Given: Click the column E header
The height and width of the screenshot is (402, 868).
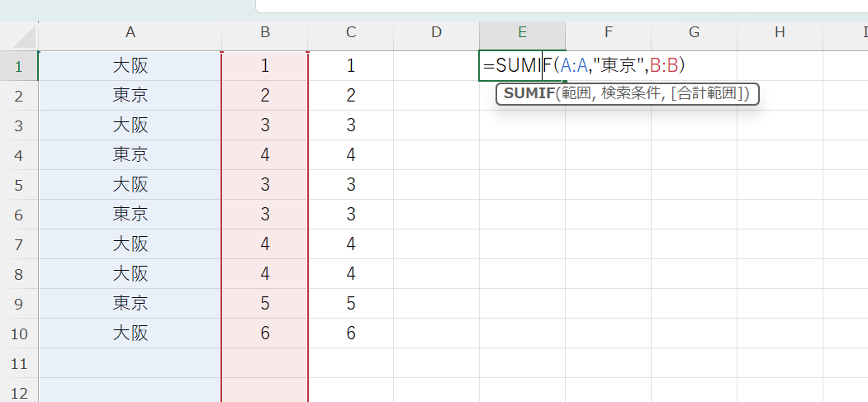Looking at the screenshot, I should [x=522, y=32].
